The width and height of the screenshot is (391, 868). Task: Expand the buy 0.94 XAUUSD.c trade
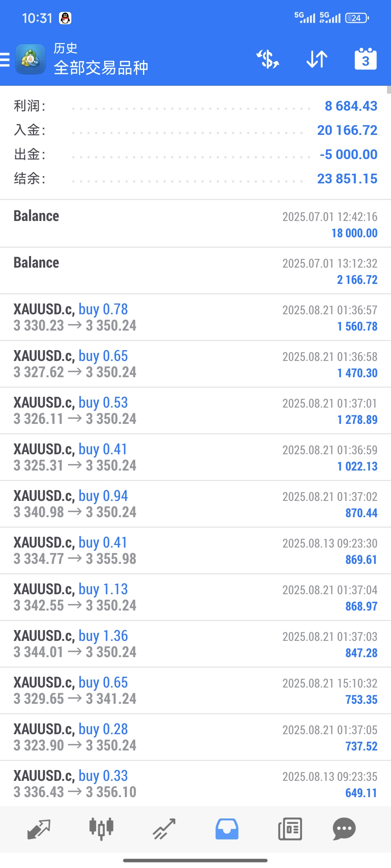[x=195, y=504]
